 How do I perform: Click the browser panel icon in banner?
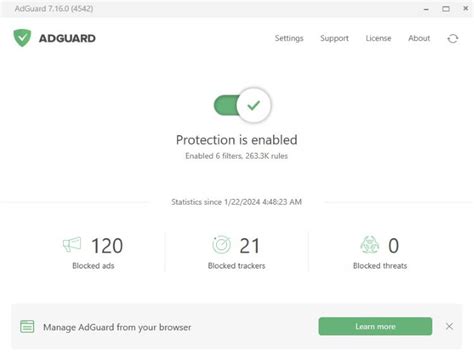coord(27,326)
